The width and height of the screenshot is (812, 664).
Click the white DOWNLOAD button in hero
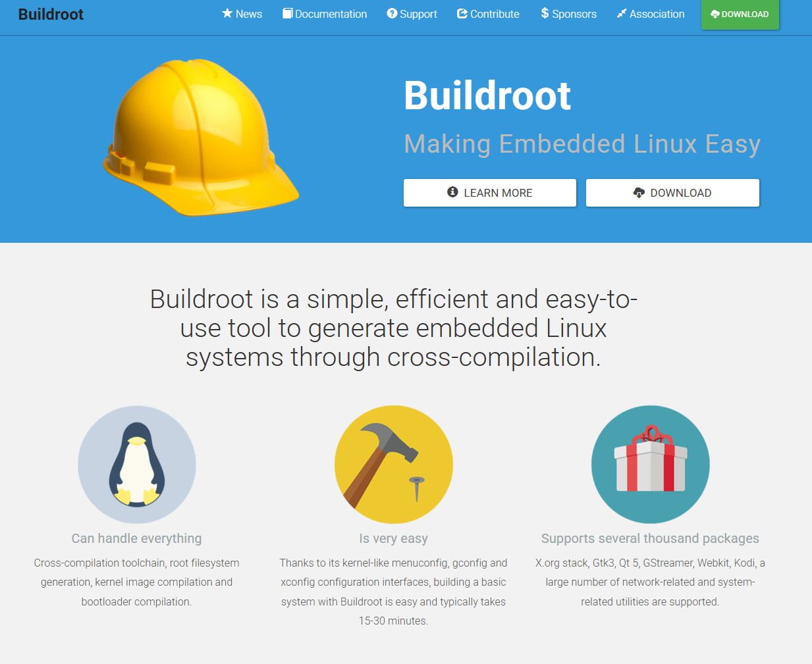672,193
